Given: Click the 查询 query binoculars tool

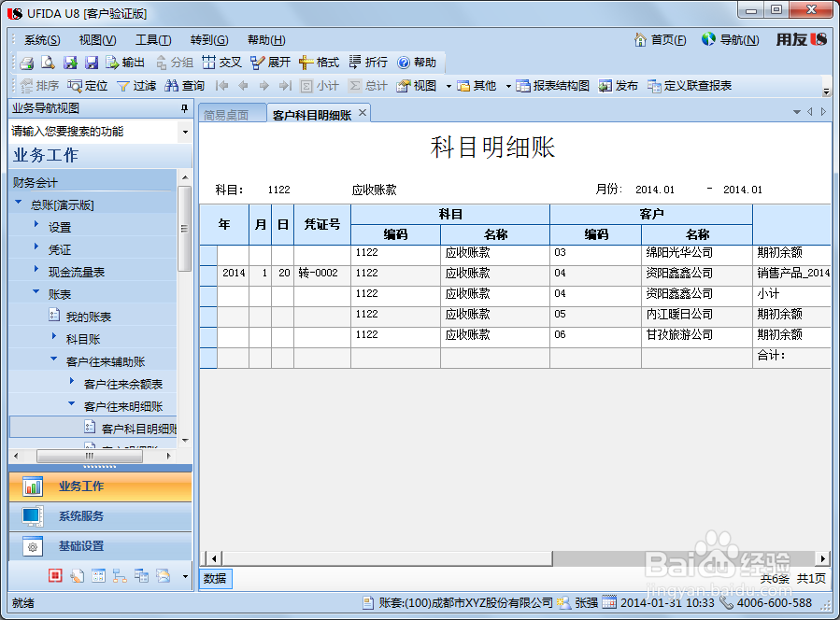Looking at the screenshot, I should pyautogui.click(x=185, y=86).
